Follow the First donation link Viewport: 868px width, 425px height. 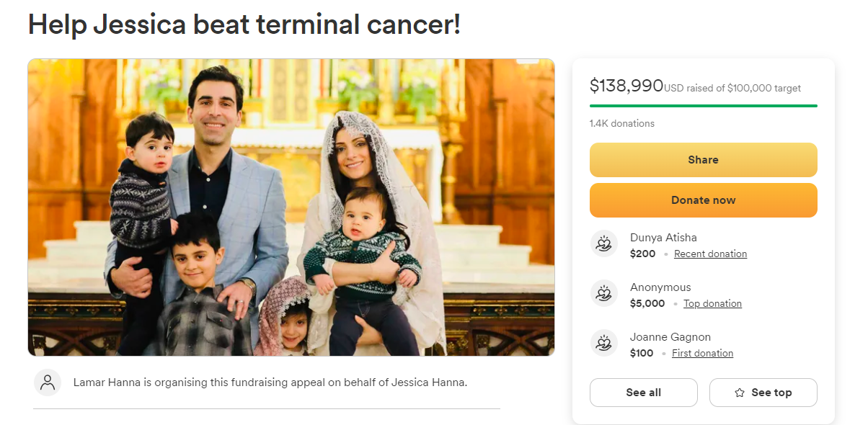(702, 353)
